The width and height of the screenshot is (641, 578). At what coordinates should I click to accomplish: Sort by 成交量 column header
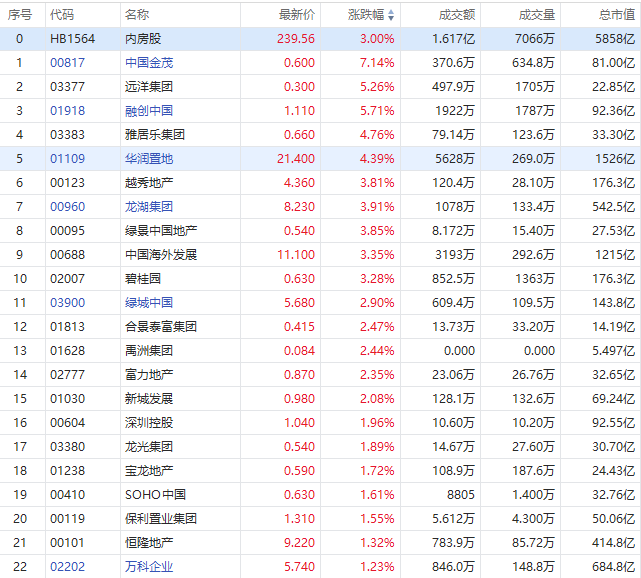537,15
